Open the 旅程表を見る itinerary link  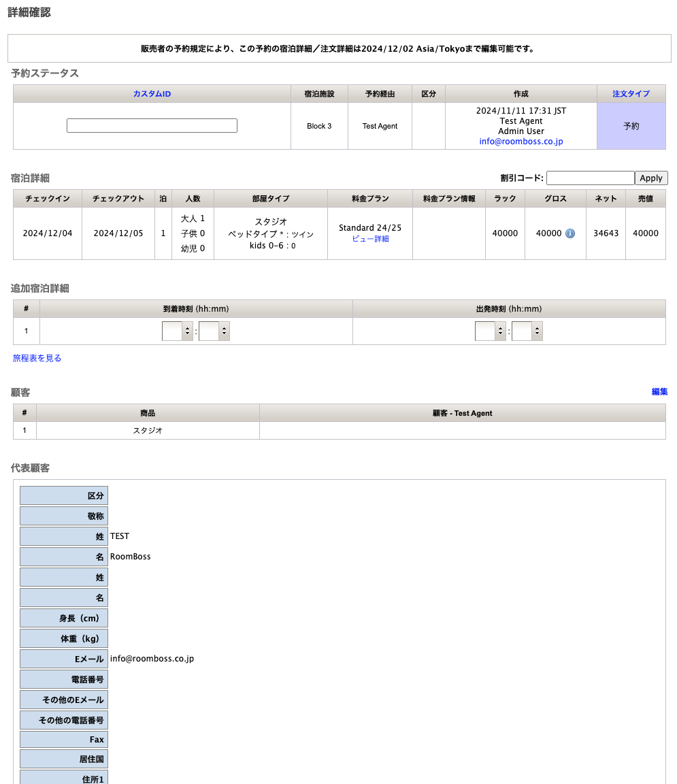(x=37, y=358)
